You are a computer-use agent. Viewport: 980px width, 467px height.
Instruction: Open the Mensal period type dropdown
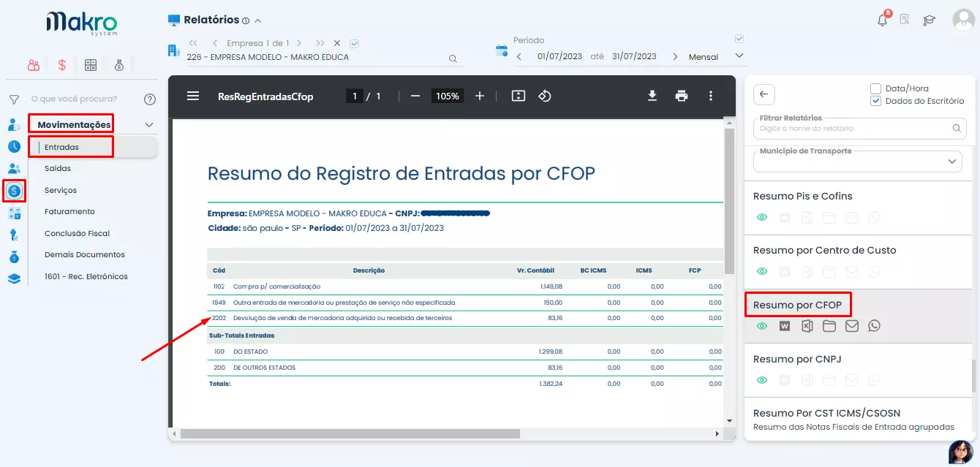(x=739, y=56)
